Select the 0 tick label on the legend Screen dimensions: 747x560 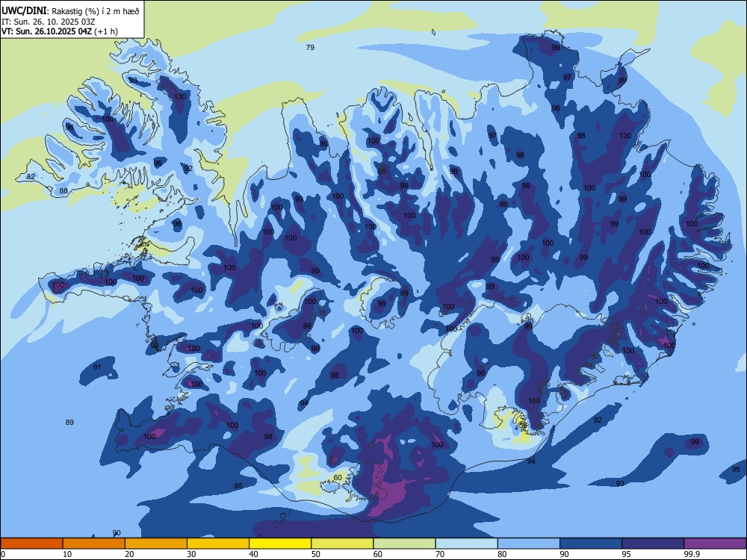click(x=3, y=554)
